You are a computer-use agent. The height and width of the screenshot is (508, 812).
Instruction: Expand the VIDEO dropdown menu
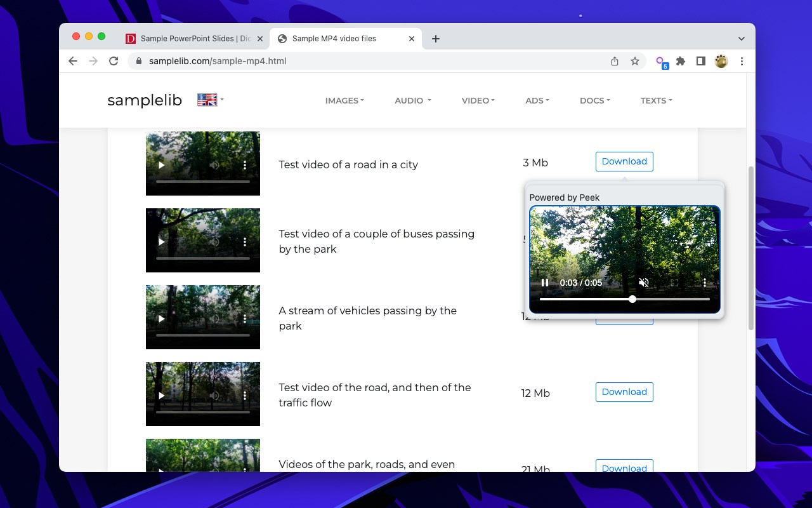tap(478, 100)
